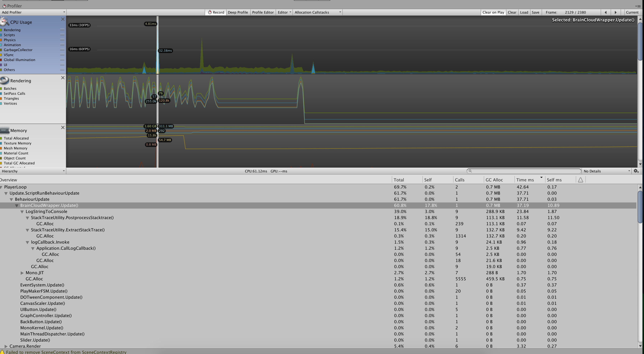The height and width of the screenshot is (354, 644).
Task: Click the Scripts color swatch in CPU legend
Action: 2,35
